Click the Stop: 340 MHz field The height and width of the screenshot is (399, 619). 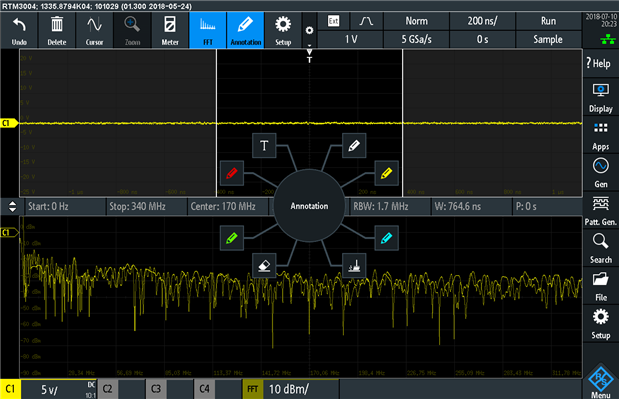click(x=146, y=206)
